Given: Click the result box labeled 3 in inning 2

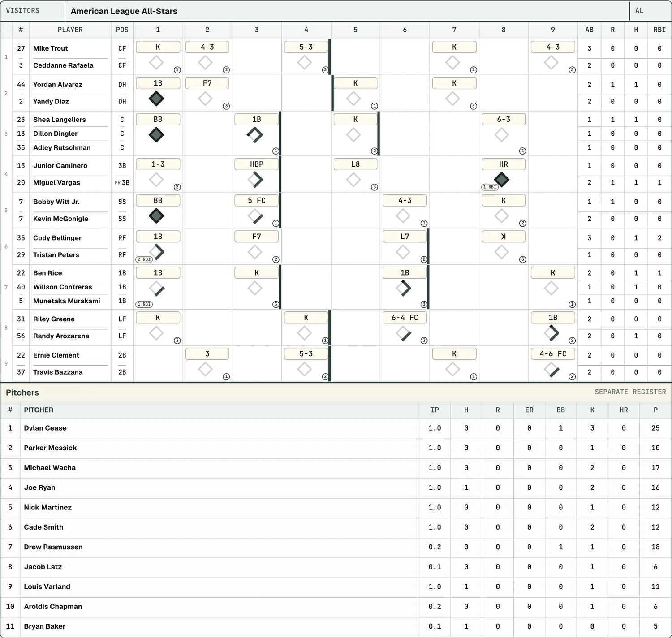Looking at the screenshot, I should click(207, 354).
